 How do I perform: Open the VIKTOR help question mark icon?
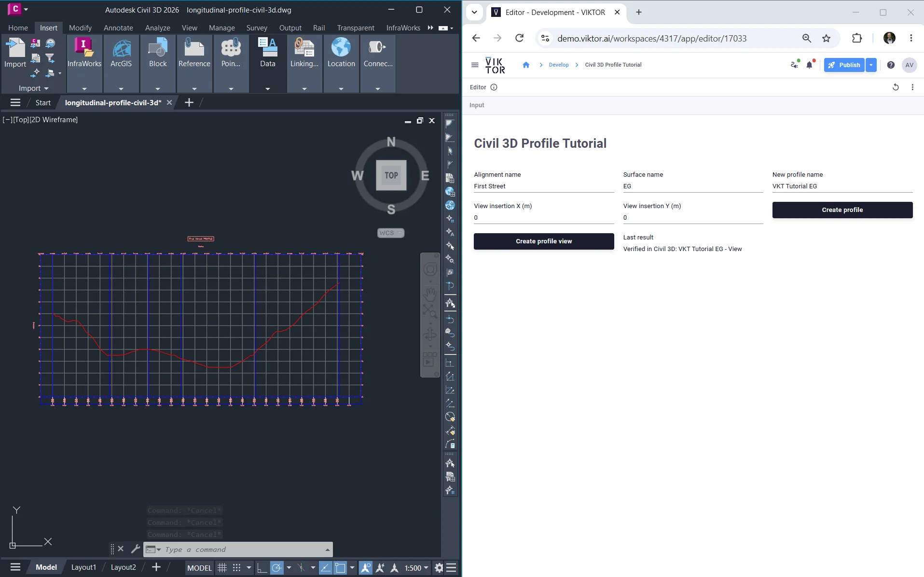891,65
